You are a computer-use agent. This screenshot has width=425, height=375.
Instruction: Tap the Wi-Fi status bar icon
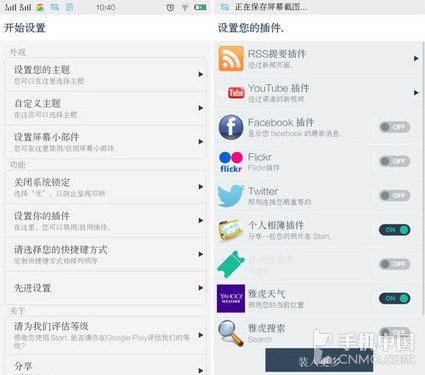coord(185,7)
